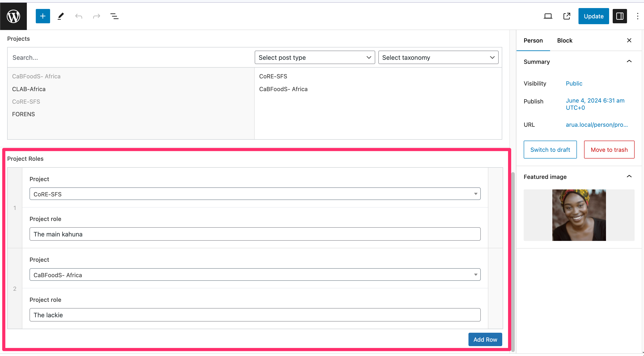Switch to the Person tab

(x=533, y=41)
